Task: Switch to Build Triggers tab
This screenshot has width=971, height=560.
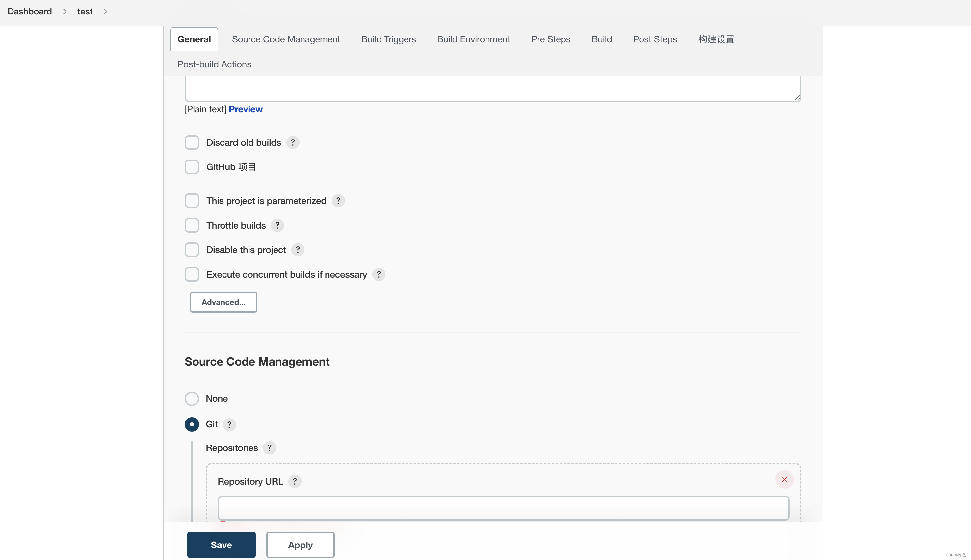Action: tap(389, 39)
